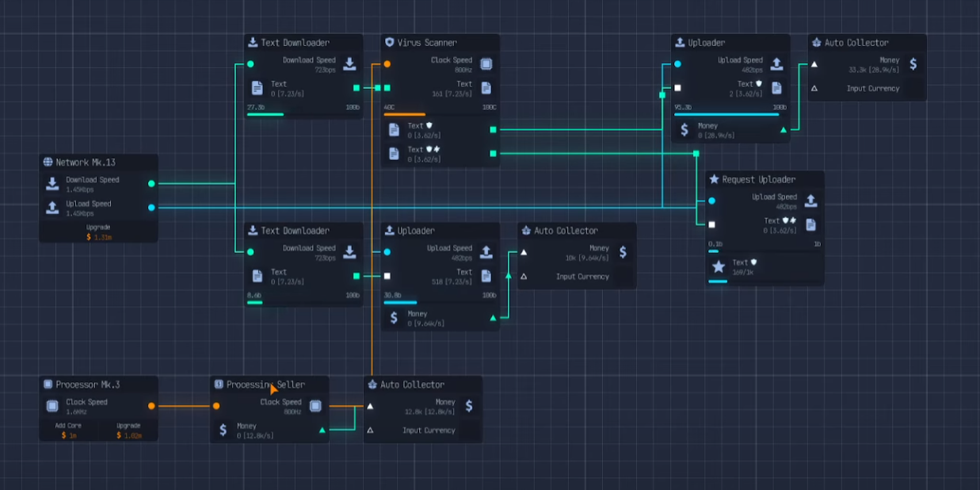
Task: Click the Network Upload Speed output port
Action: (151, 208)
